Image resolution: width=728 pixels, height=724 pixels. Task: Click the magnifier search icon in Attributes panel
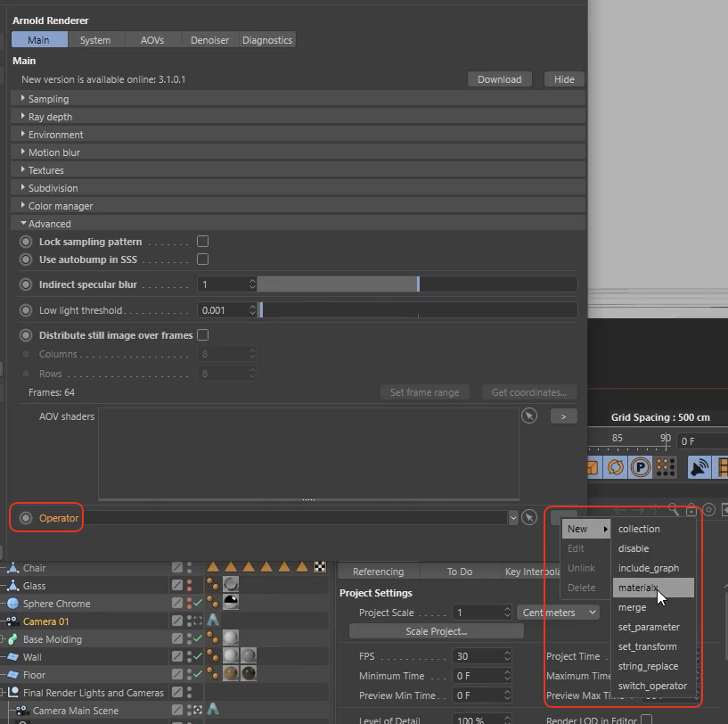674,510
